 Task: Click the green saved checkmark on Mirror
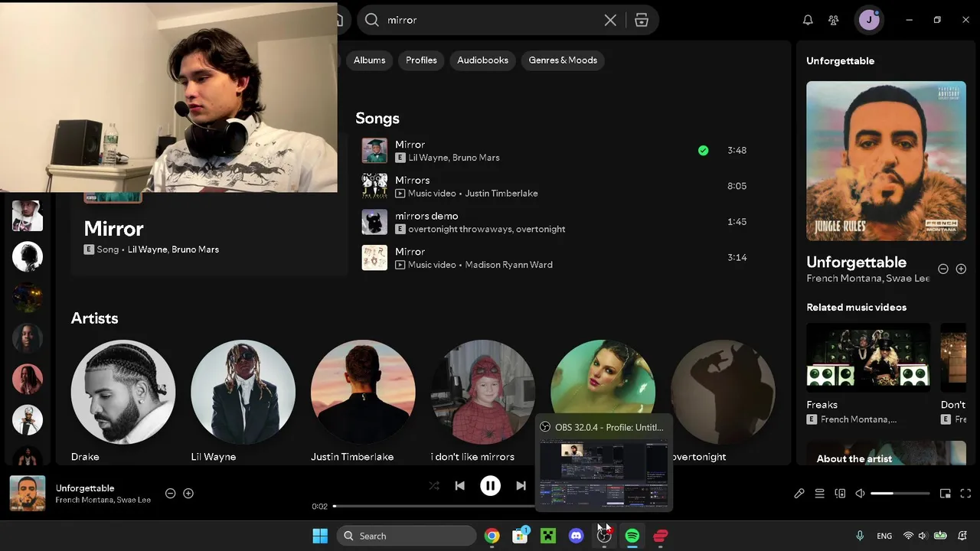(703, 151)
